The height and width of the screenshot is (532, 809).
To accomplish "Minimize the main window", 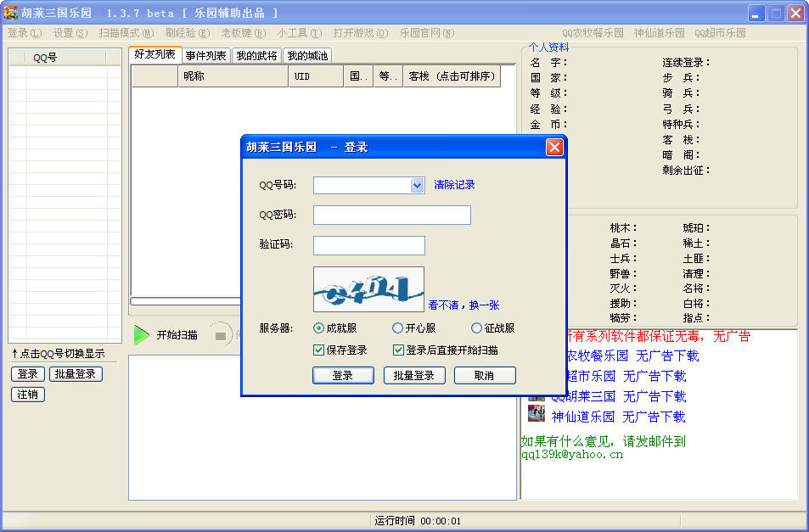I will coord(756,14).
